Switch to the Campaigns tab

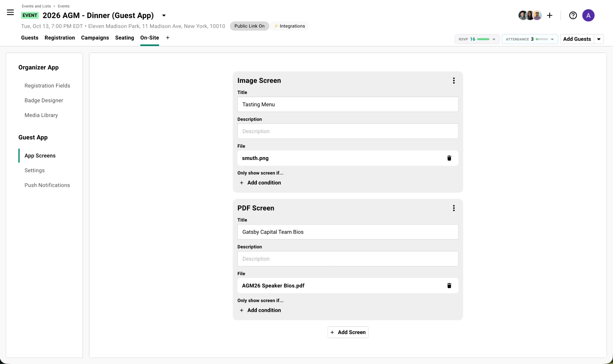point(95,38)
